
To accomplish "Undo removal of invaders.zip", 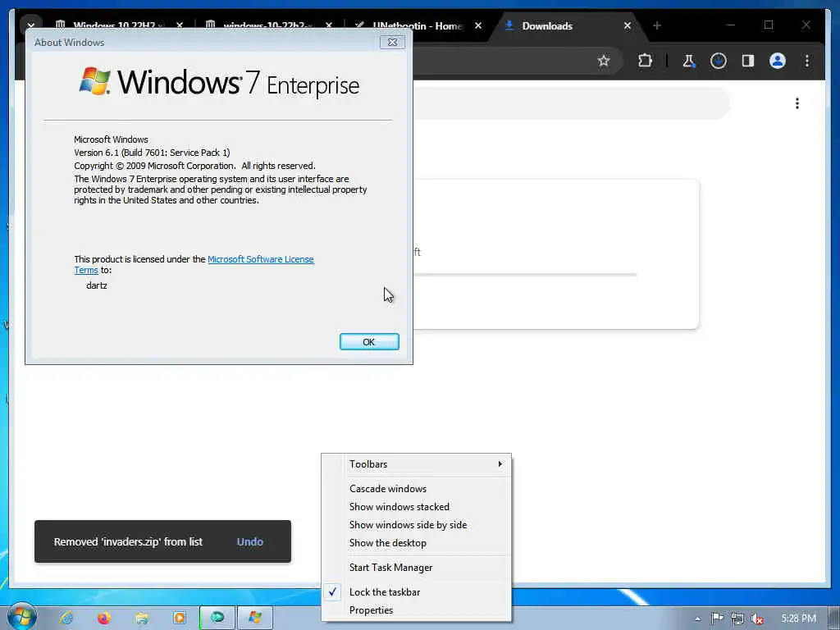I will 249,541.
